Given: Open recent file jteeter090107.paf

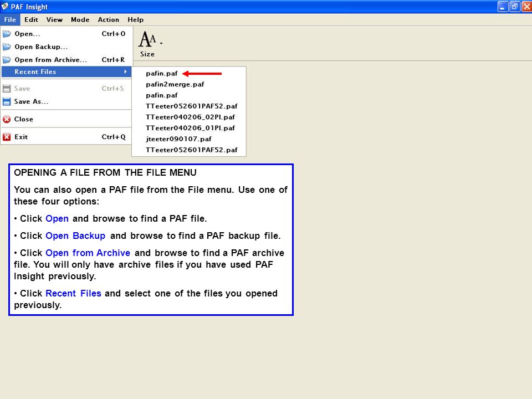Looking at the screenshot, I should 188,139.
